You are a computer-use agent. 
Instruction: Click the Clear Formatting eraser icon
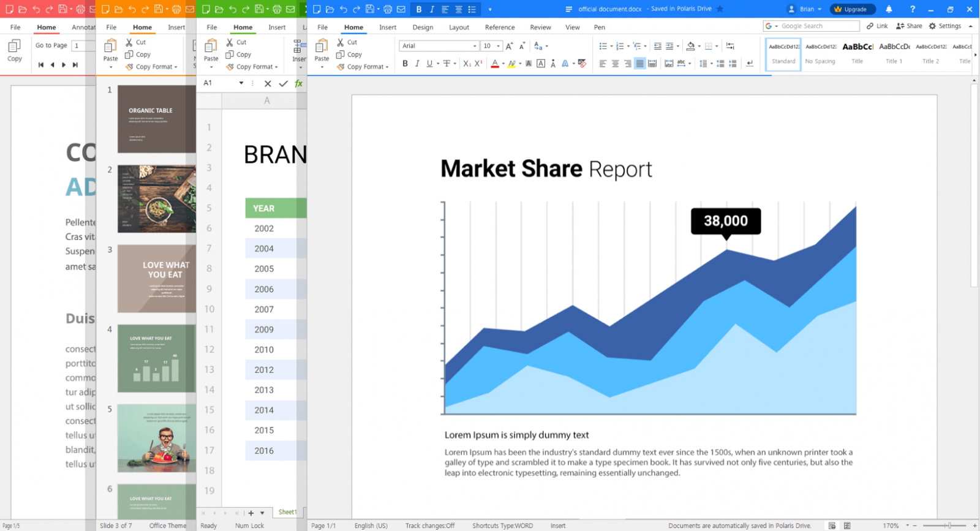coord(582,64)
